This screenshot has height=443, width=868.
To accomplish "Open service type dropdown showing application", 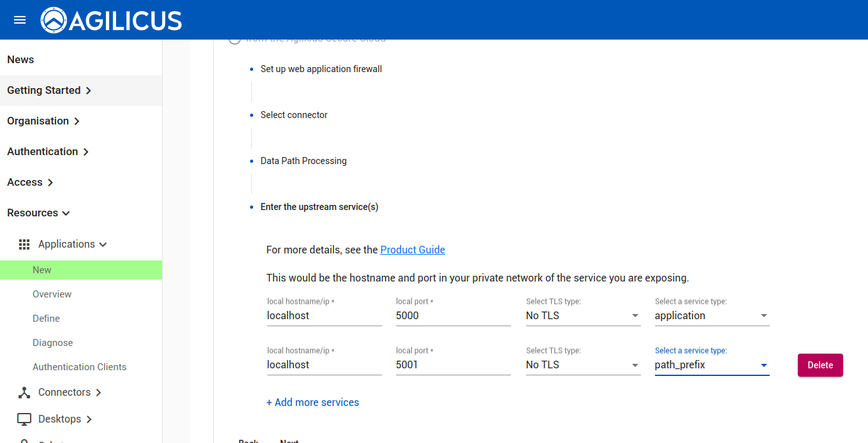I will 712,316.
